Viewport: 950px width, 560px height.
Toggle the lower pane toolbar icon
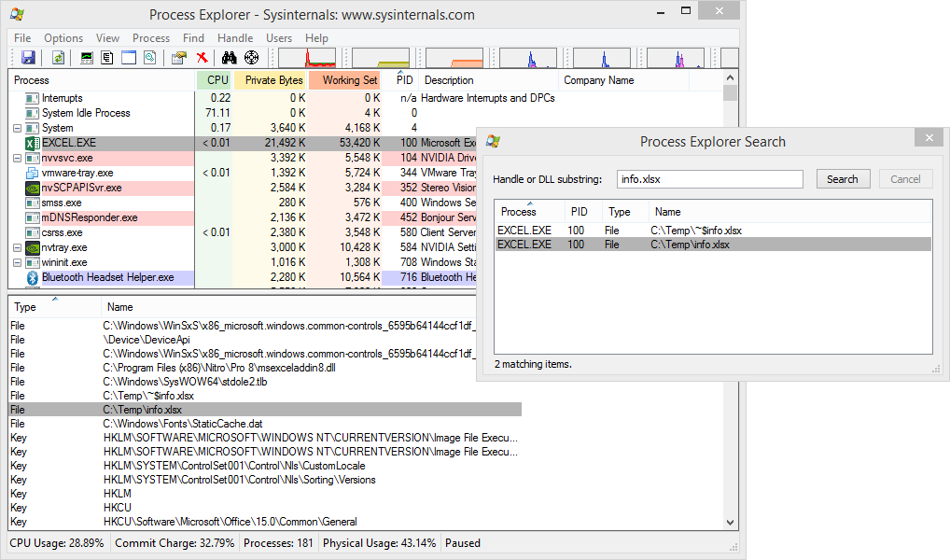tap(129, 58)
